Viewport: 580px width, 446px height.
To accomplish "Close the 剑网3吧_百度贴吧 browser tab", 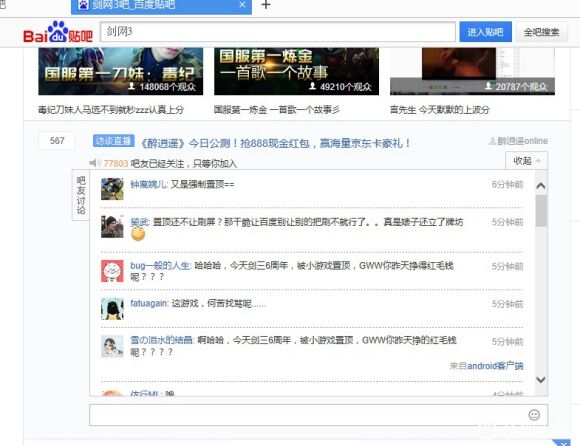I will (242, 5).
